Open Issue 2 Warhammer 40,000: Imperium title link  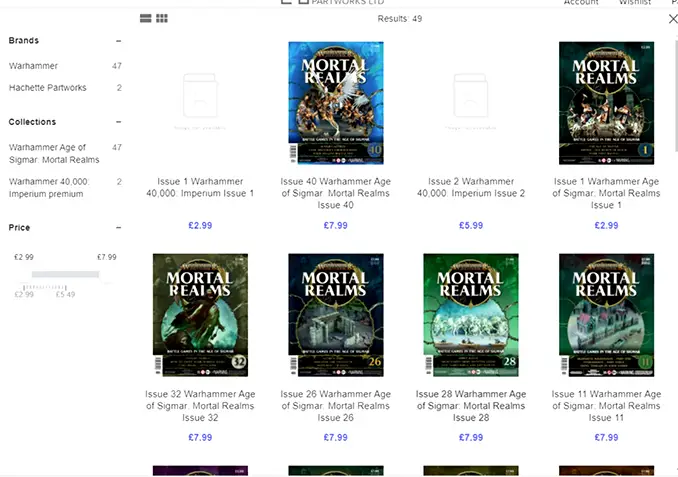471,187
